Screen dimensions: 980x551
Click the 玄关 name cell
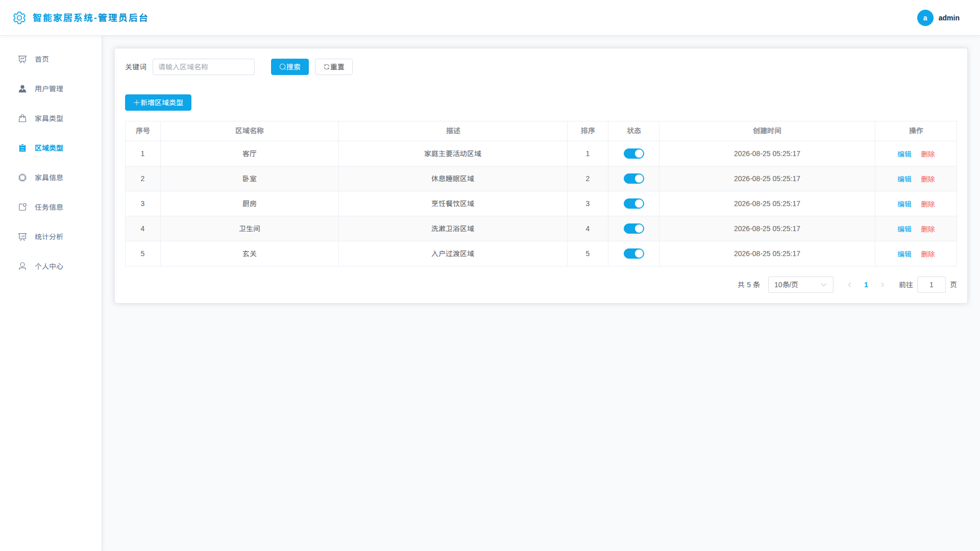click(250, 254)
